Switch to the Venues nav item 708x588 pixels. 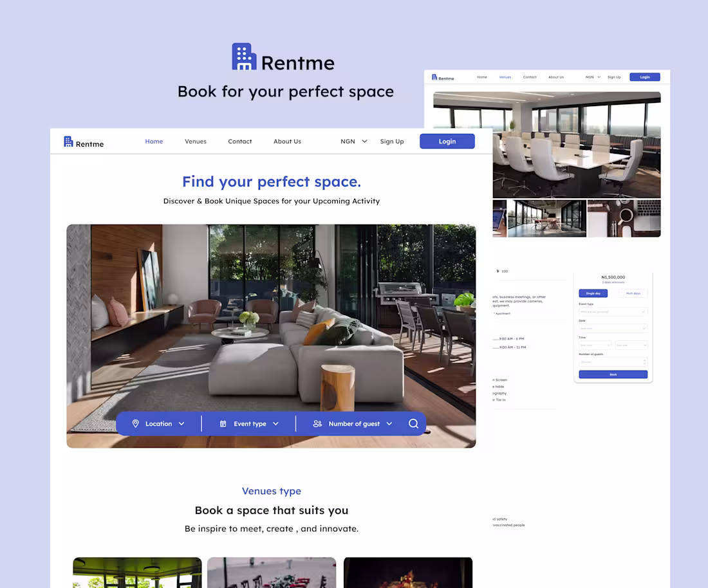(x=195, y=141)
